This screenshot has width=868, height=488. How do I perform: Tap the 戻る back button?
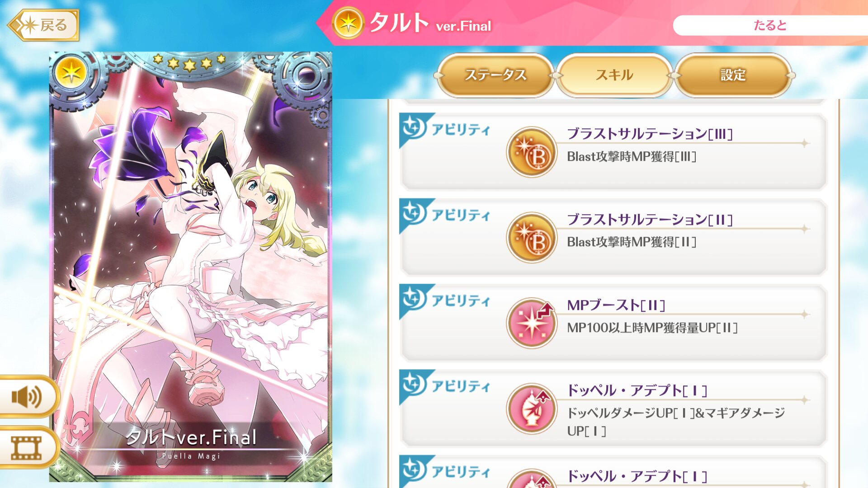click(x=44, y=25)
